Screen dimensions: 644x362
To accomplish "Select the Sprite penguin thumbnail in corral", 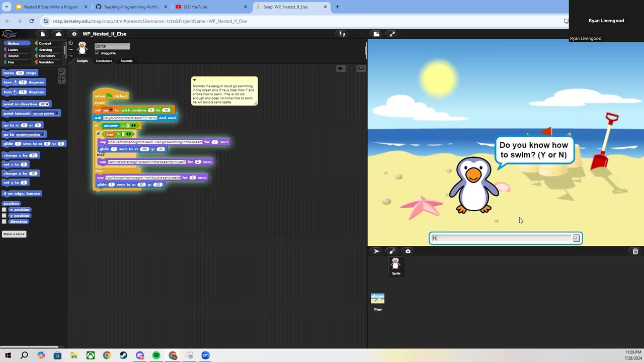I will (x=396, y=266).
